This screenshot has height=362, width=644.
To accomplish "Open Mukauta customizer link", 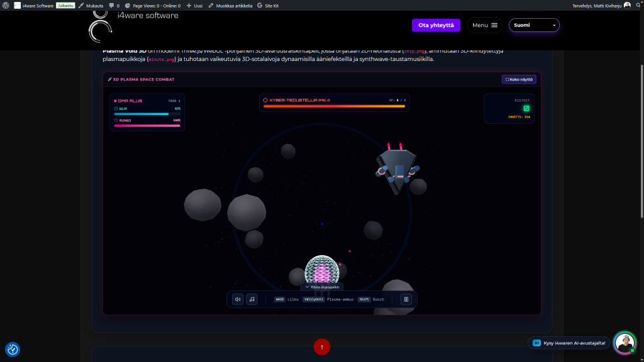I will [91, 6].
